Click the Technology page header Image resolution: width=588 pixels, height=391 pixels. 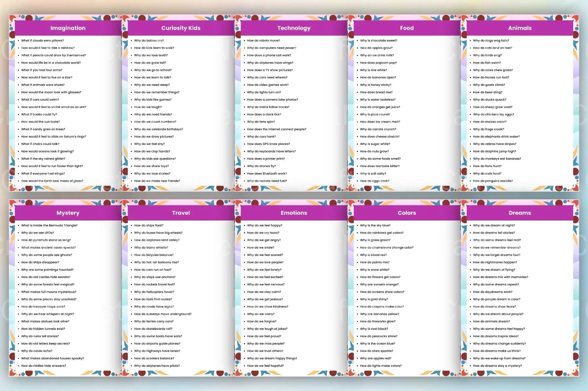click(x=294, y=28)
